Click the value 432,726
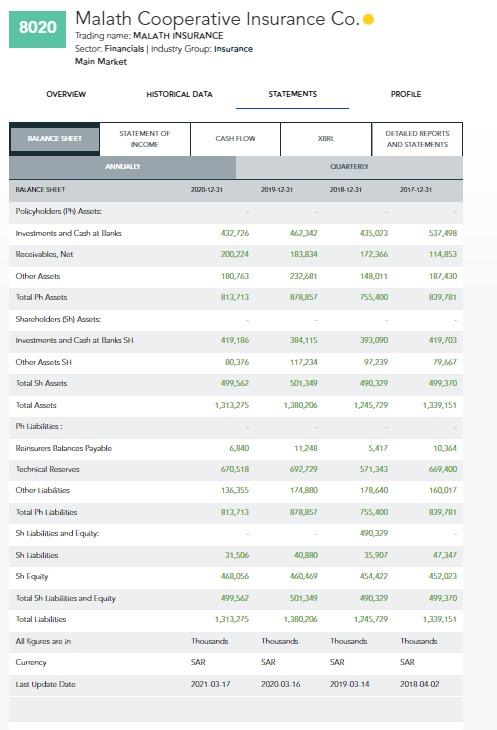Image resolution: width=497 pixels, height=730 pixels. (x=235, y=233)
